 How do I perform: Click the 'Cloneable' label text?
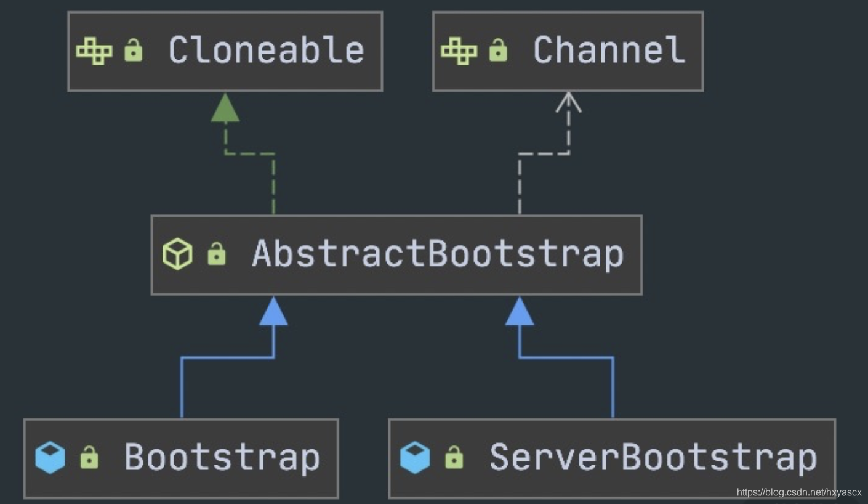pos(266,50)
